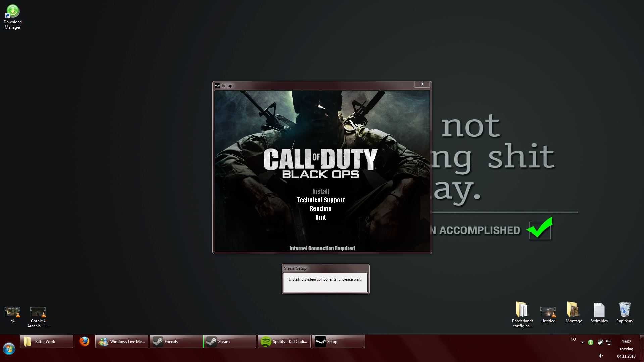The width and height of the screenshot is (644, 362).
Task: Click the Steam icon in Setup title bar
Action: click(217, 86)
